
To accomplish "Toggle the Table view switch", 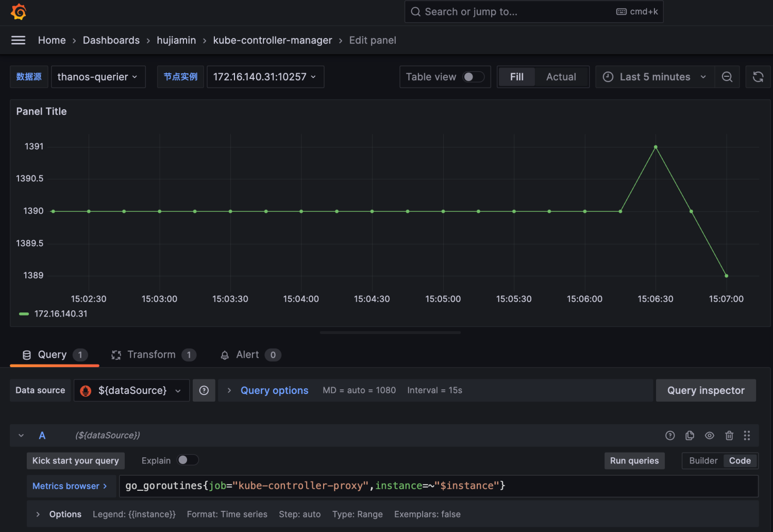I will click(473, 77).
